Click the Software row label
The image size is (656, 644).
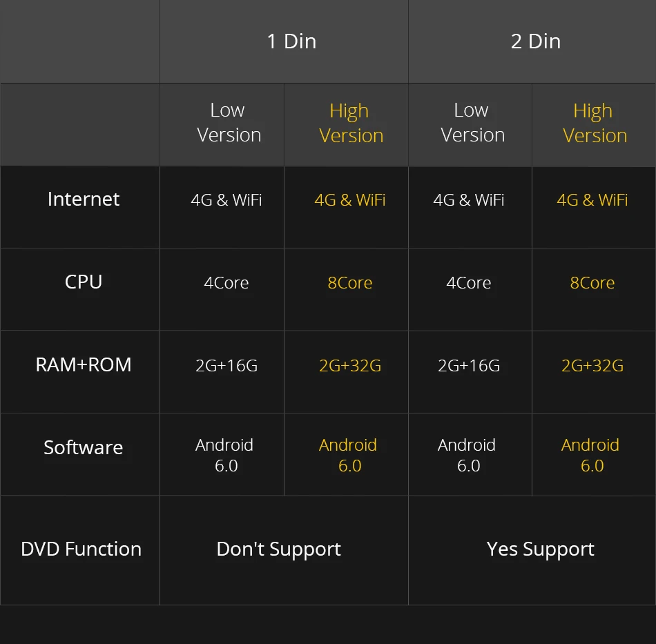click(84, 447)
